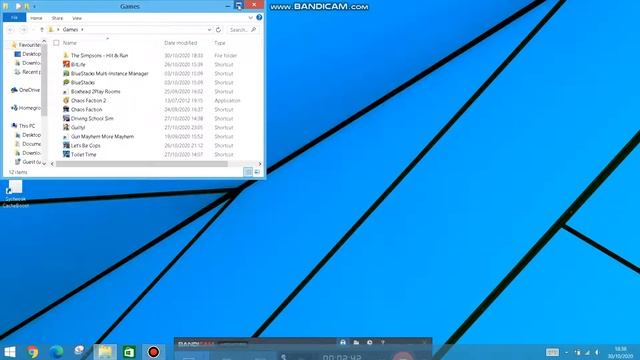The image size is (640, 360).
Task: Click New folder icon in quick access toolbar
Action: 27,6
